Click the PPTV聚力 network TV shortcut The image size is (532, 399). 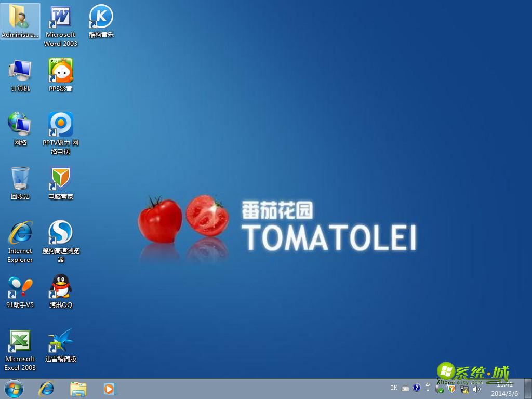(61, 125)
